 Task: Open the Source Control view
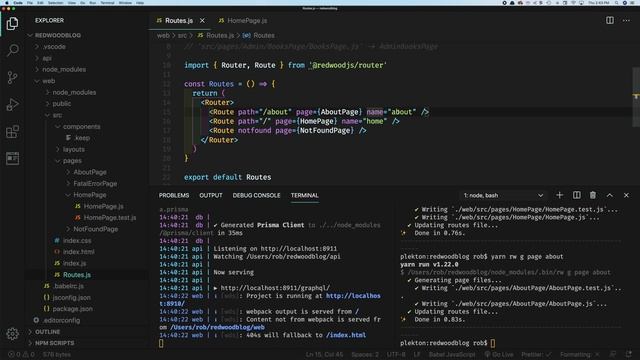(x=12, y=77)
